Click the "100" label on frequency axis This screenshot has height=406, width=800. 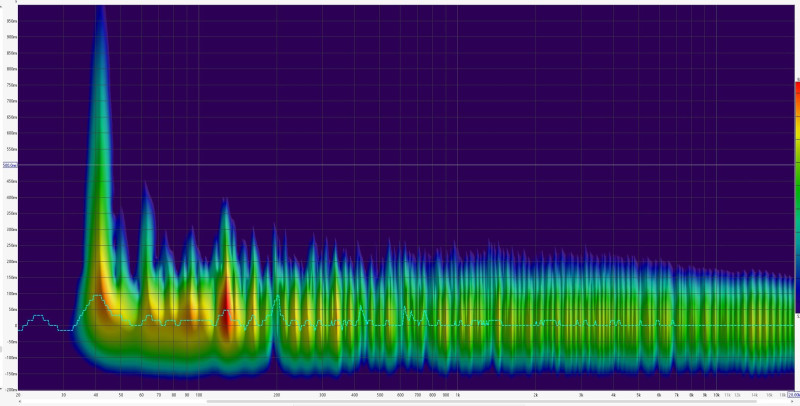tap(199, 395)
